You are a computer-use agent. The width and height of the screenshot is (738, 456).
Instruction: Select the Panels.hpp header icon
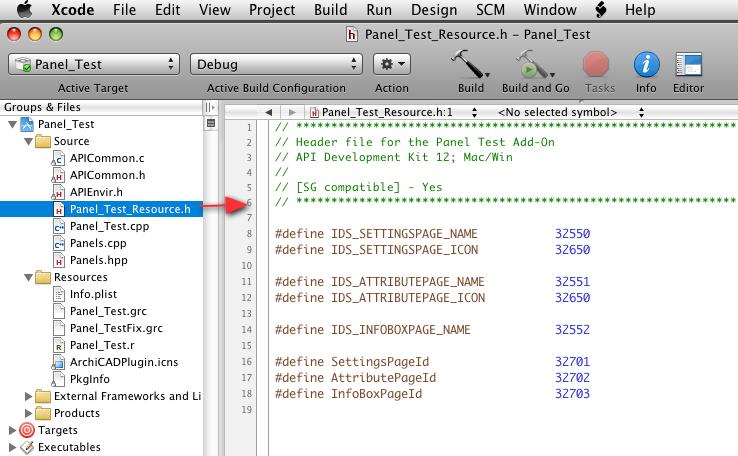[58, 260]
